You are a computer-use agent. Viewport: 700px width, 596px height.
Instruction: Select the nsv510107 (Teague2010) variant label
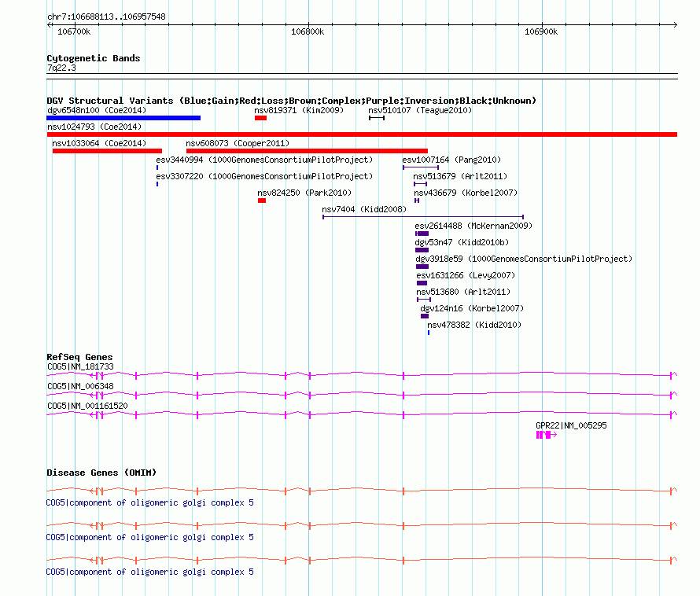pyautogui.click(x=420, y=111)
